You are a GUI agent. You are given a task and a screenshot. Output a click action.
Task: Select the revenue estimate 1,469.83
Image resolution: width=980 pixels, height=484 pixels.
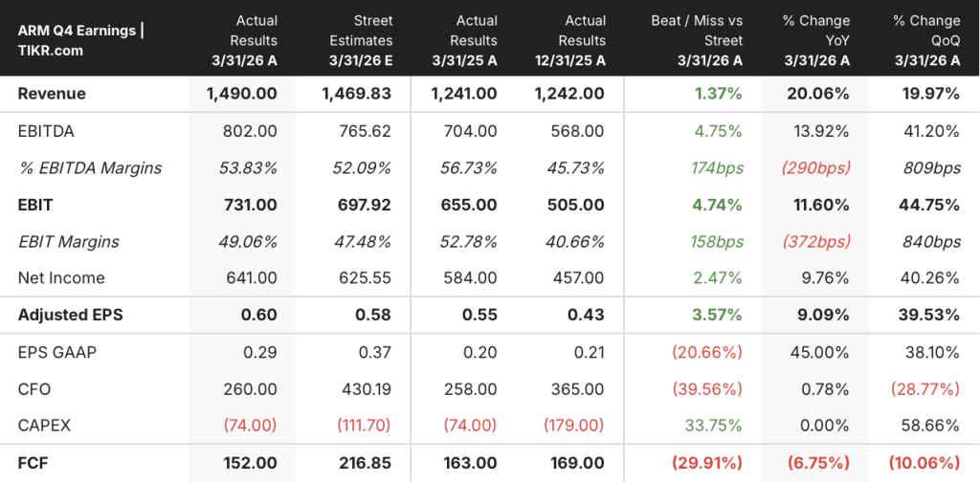357,95
